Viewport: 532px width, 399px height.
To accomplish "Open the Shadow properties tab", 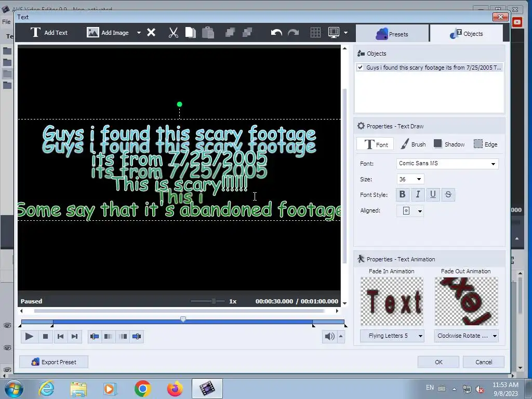I will [x=449, y=144].
